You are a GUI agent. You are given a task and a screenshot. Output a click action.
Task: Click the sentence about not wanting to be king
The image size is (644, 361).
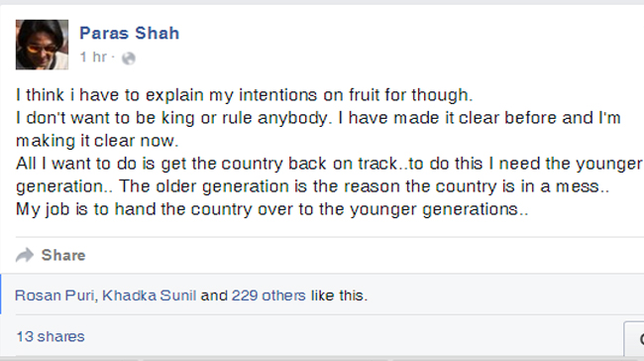[173, 118]
